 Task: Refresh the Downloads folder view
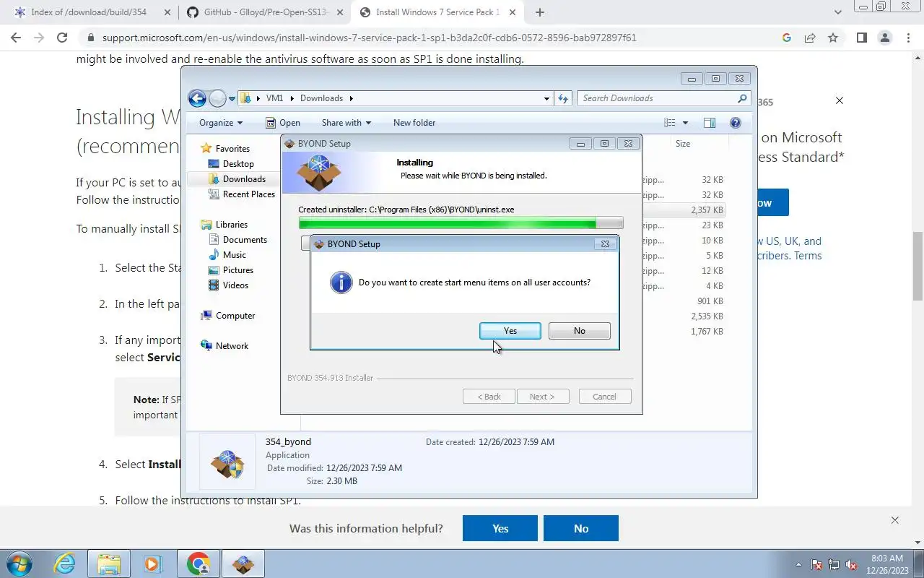563,98
